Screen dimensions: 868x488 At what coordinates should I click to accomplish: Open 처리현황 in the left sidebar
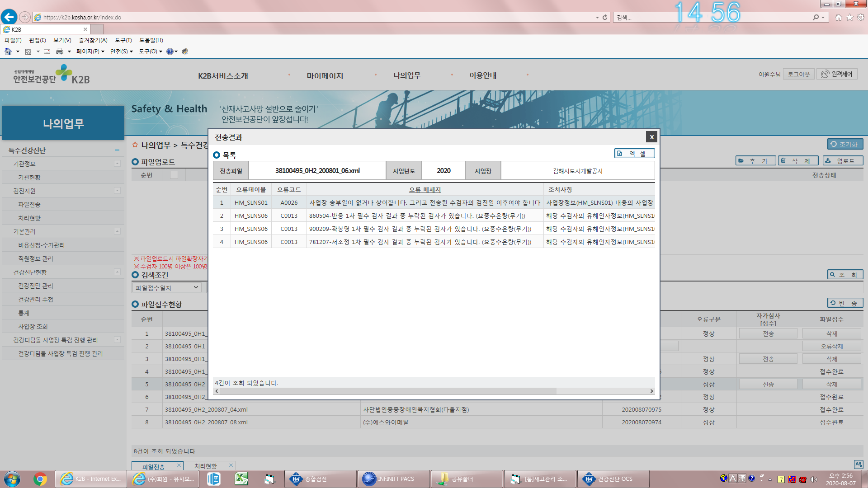tap(29, 218)
